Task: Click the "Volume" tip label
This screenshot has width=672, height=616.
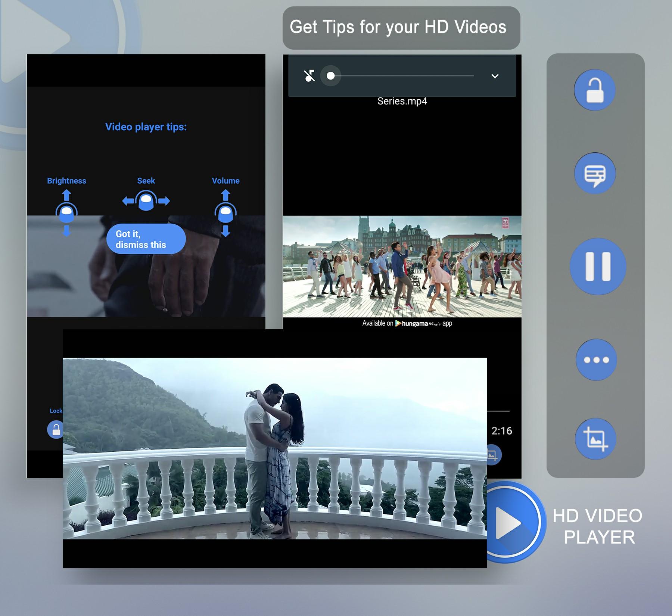Action: pyautogui.click(x=225, y=181)
